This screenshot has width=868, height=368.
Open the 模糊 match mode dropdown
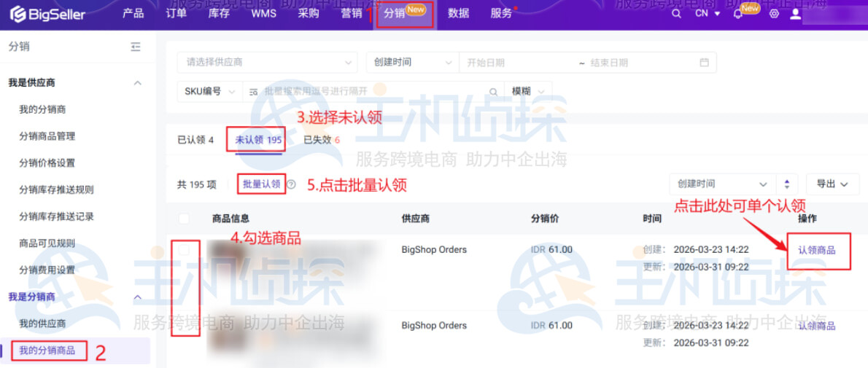[x=528, y=91]
